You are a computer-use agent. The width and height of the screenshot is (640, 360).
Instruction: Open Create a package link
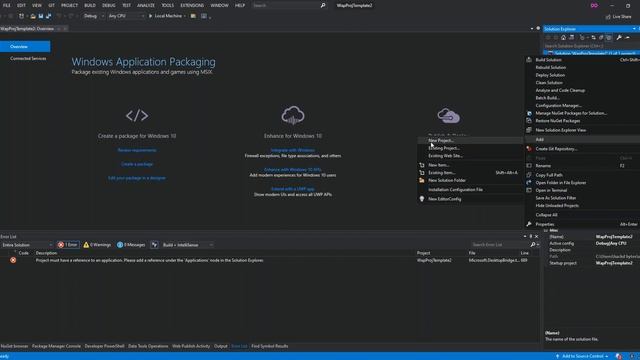137,164
